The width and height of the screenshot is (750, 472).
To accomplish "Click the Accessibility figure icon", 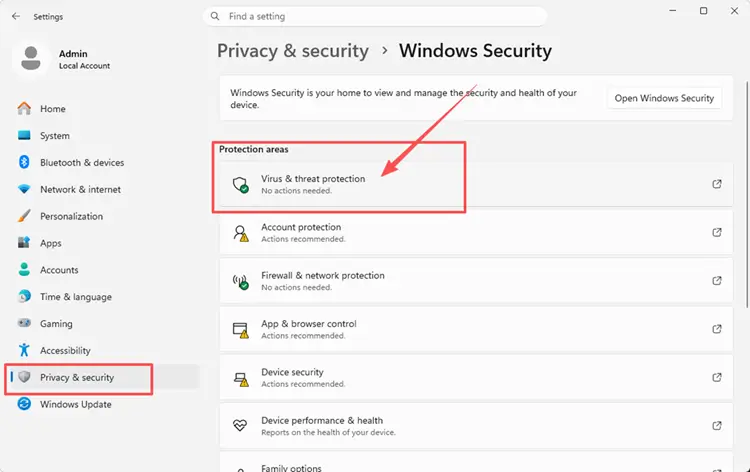I will coord(24,350).
